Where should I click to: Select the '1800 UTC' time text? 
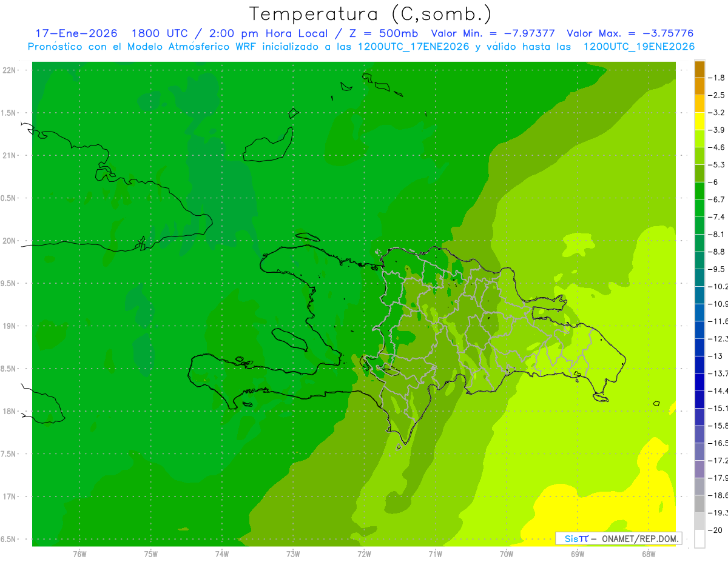click(160, 33)
